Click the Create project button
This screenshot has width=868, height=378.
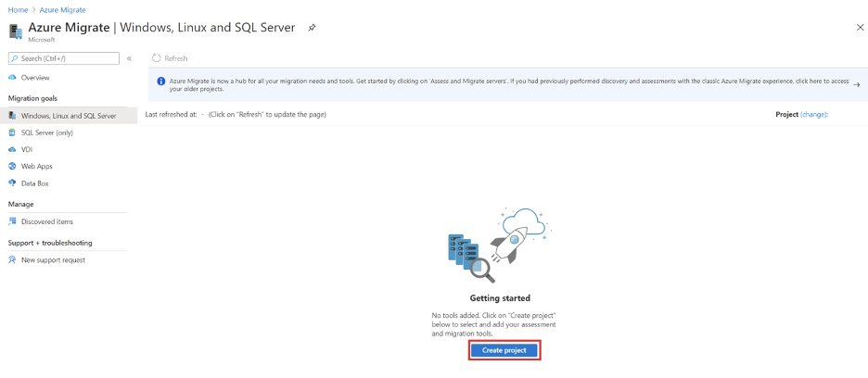(504, 350)
